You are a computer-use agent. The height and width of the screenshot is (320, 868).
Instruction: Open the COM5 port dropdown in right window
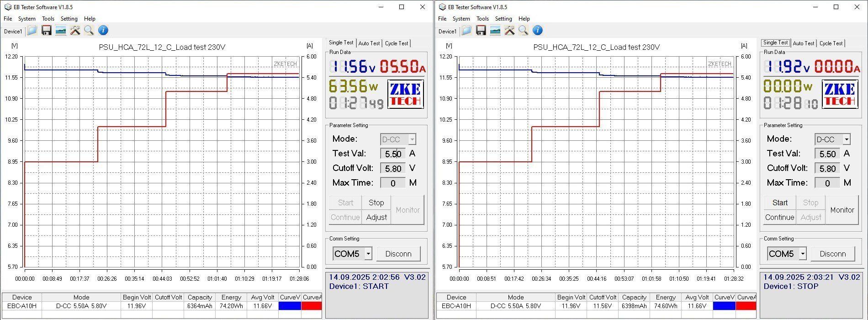803,254
